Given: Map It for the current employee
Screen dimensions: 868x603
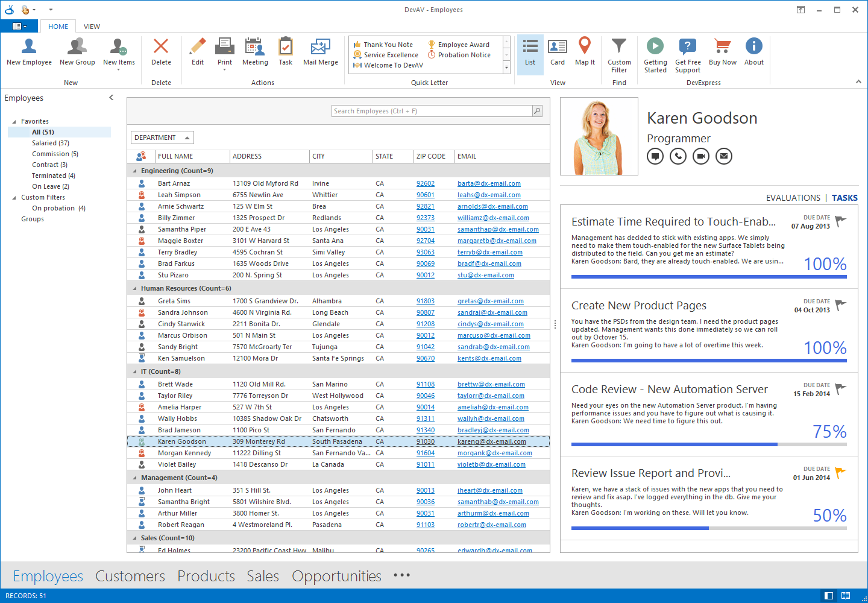Looking at the screenshot, I should 584,54.
